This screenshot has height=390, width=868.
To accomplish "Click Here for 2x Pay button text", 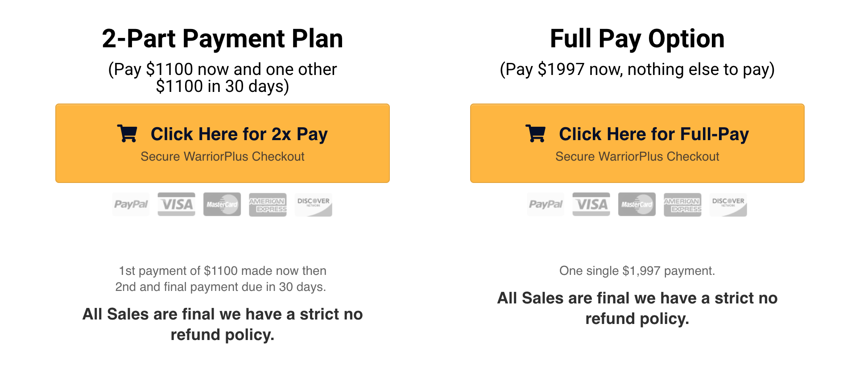I will pos(239,134).
